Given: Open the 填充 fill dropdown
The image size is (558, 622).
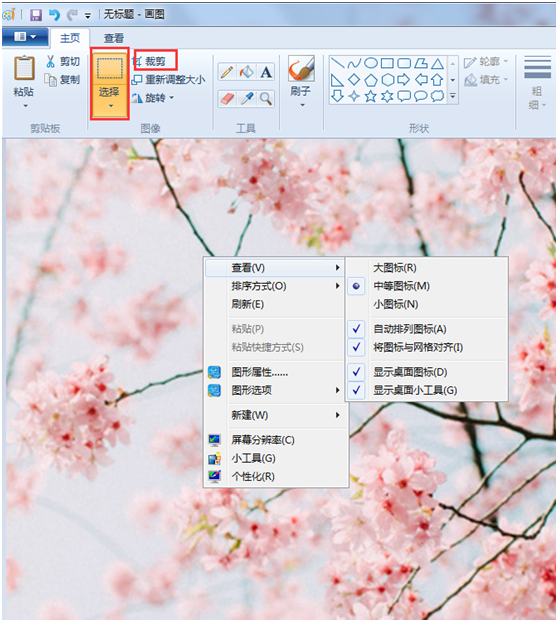Looking at the screenshot, I should [486, 80].
